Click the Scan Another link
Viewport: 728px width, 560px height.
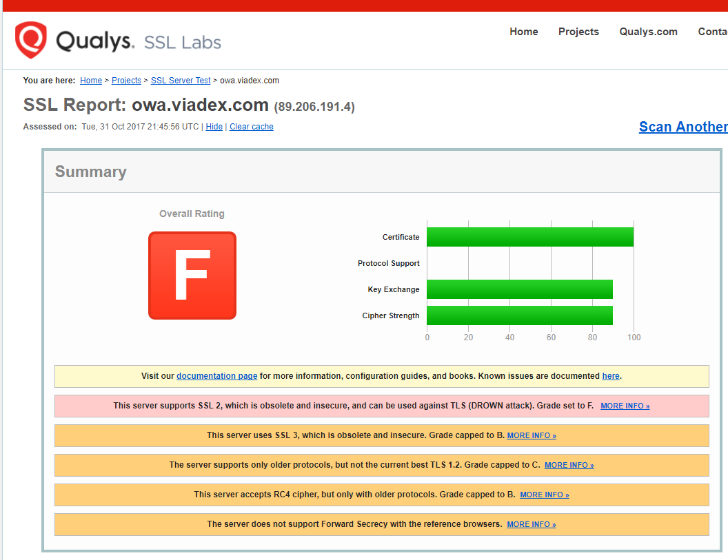[683, 127]
